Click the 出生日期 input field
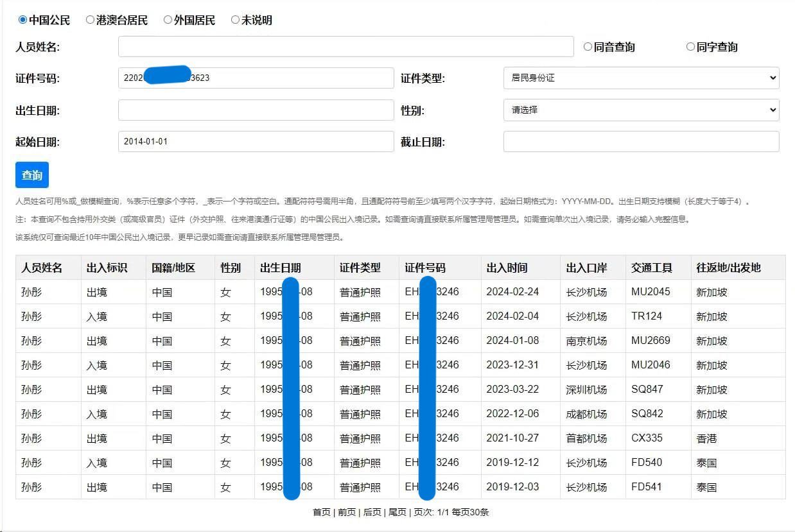This screenshot has height=532, width=795. (x=256, y=110)
